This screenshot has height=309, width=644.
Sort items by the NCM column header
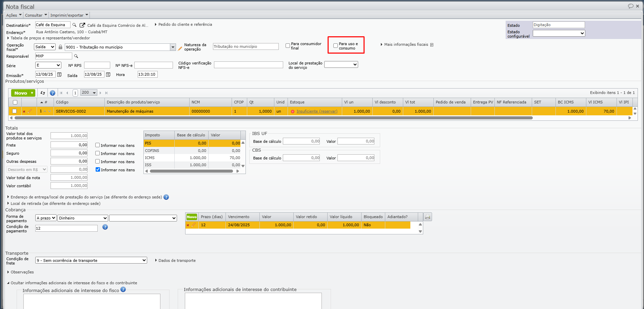coord(210,102)
